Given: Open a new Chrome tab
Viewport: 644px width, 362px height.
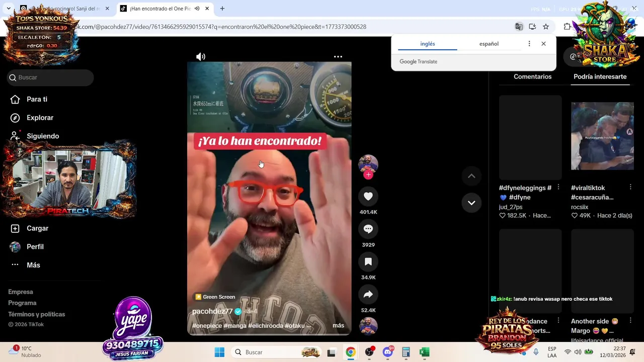Looking at the screenshot, I should pyautogui.click(x=222, y=9).
